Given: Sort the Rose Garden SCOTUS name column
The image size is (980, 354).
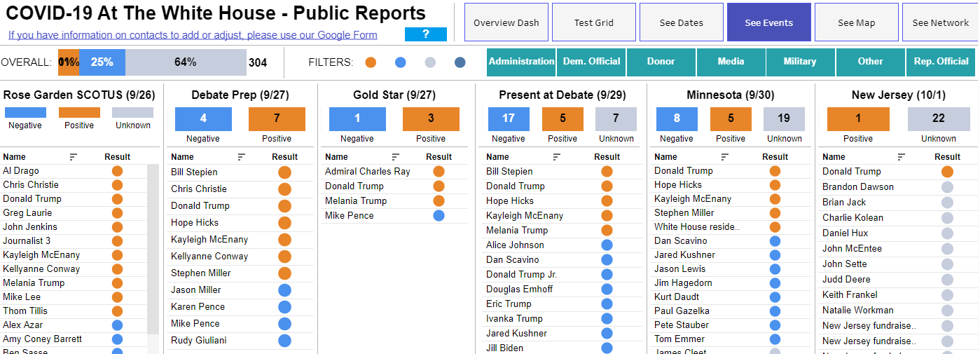Looking at the screenshot, I should (74, 157).
